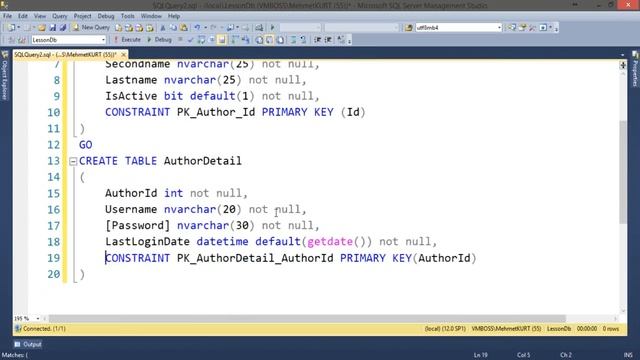640x360 pixels.
Task: Click the Cut scissors icon
Action: (x=162, y=28)
